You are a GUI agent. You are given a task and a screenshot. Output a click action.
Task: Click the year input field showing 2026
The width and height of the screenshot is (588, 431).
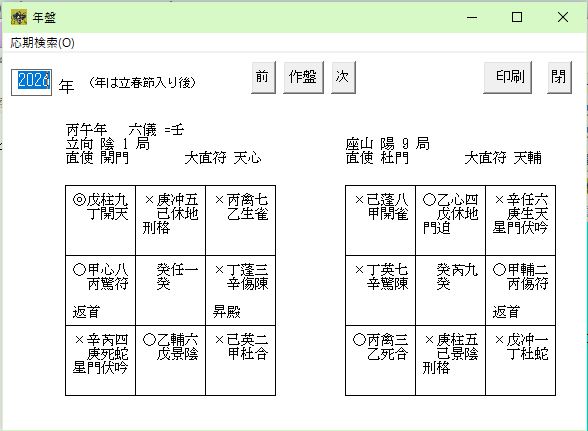pos(32,83)
